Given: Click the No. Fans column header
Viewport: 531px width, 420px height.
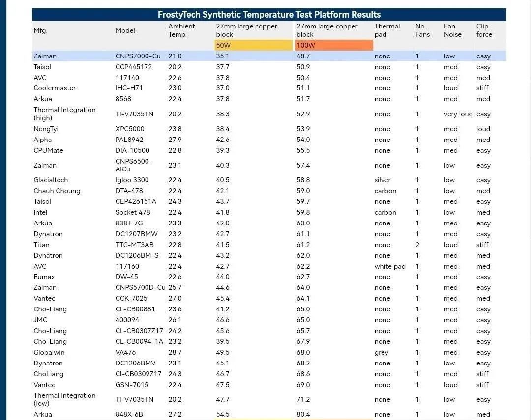Looking at the screenshot, I should click(422, 30).
